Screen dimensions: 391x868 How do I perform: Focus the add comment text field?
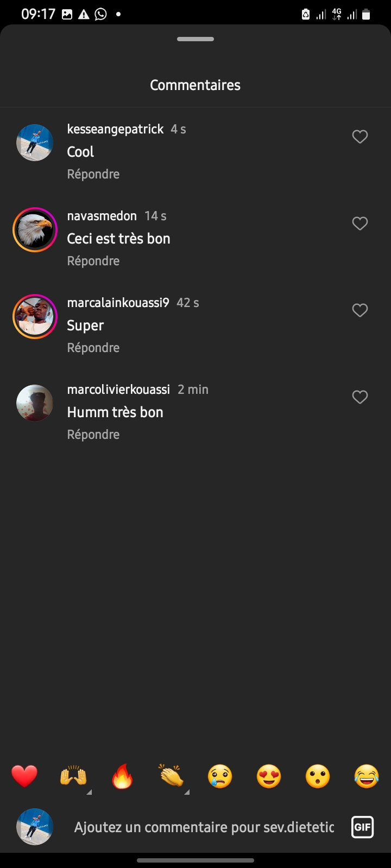[204, 827]
